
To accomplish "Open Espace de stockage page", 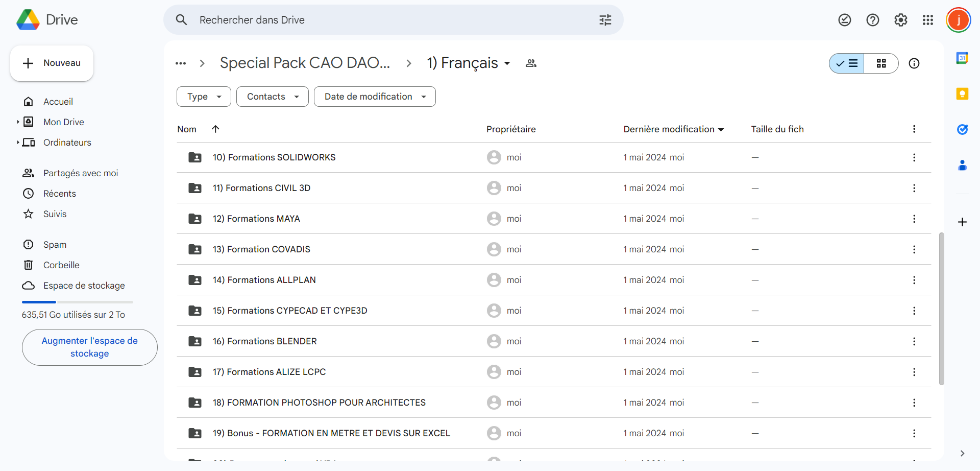I will (x=84, y=286).
